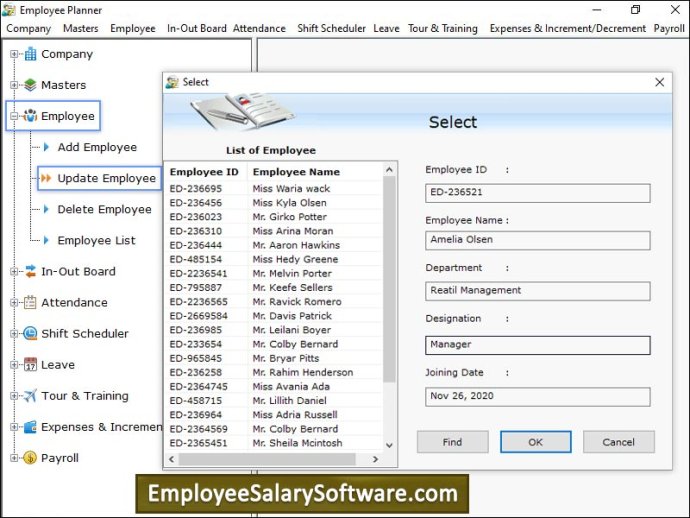Expand the Shift Scheduler tree node
This screenshot has width=690, height=518.
point(14,334)
